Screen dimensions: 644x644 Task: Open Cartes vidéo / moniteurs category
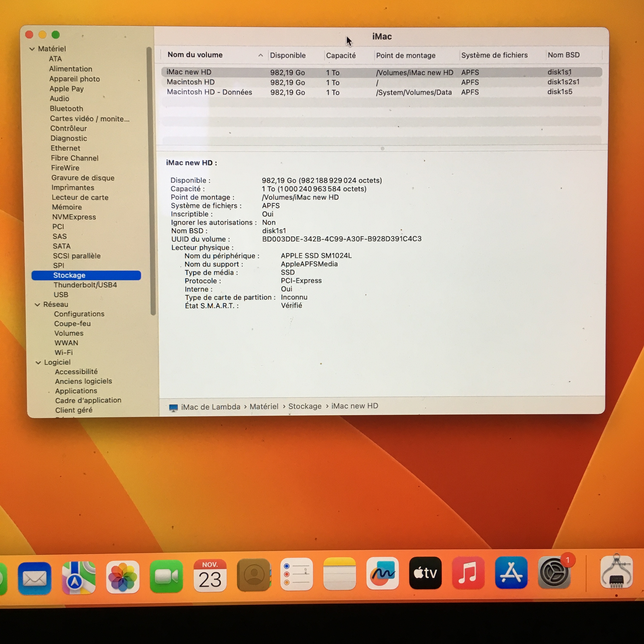[90, 119]
